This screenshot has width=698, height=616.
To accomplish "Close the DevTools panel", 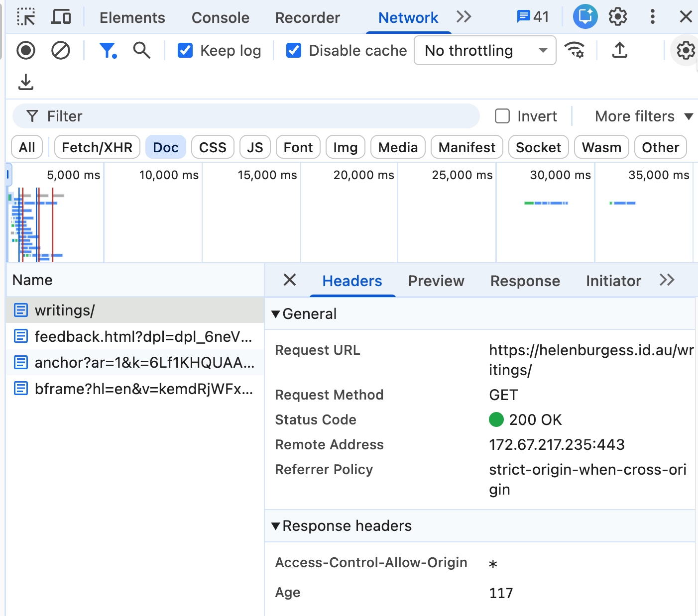I will 686,17.
